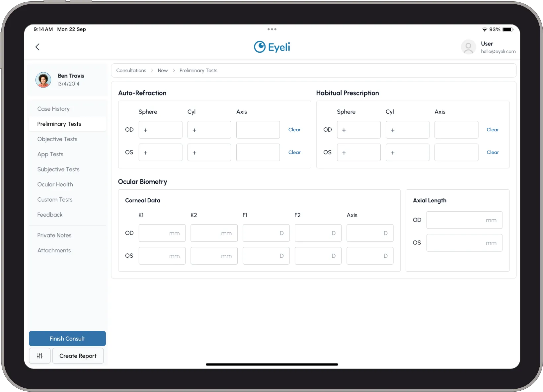This screenshot has height=392, width=543.
Task: Select Corneal Data OD F1 field
Action: 266,233
